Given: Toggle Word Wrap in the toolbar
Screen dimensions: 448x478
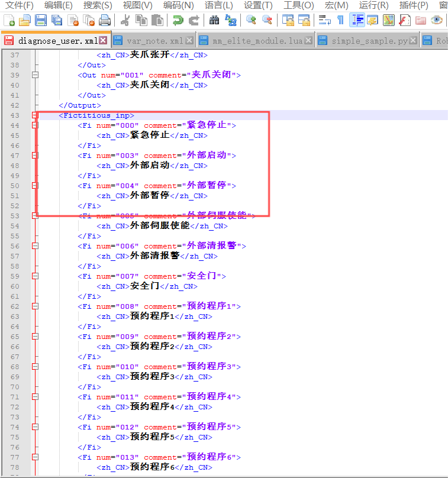Looking at the screenshot, I should click(324, 20).
